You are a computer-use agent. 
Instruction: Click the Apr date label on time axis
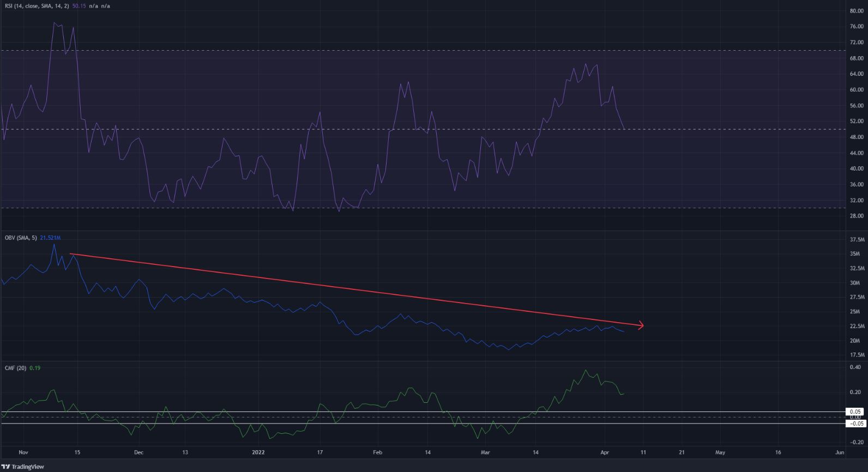tap(605, 452)
